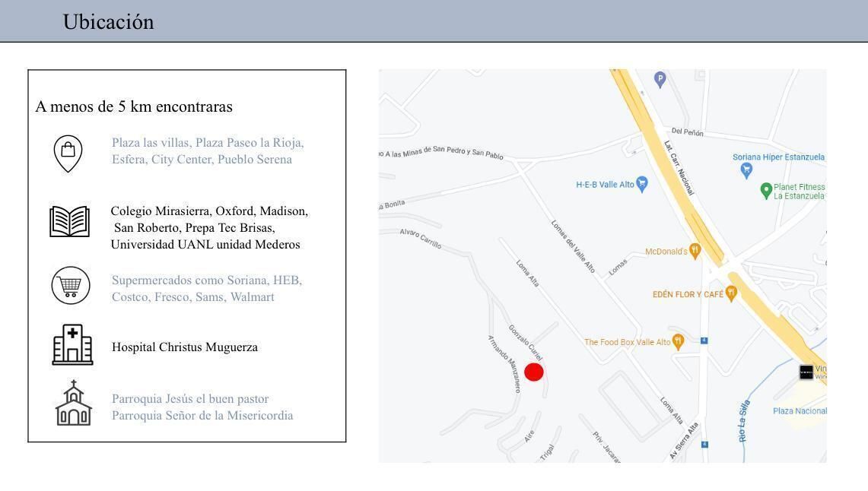The image size is (868, 491).
Task: Click the Planet Fitness La Estanzuela marker
Action: click(x=766, y=190)
